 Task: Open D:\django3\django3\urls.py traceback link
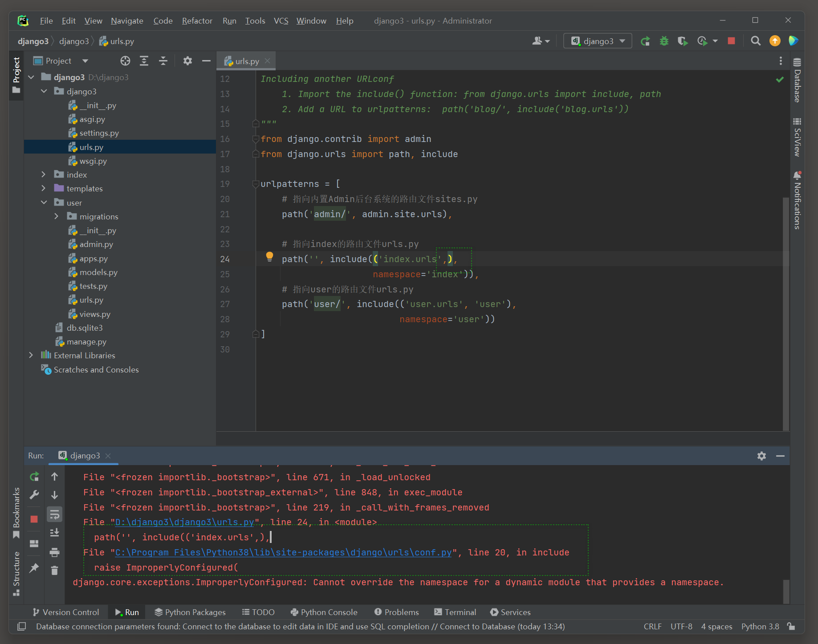tap(184, 522)
